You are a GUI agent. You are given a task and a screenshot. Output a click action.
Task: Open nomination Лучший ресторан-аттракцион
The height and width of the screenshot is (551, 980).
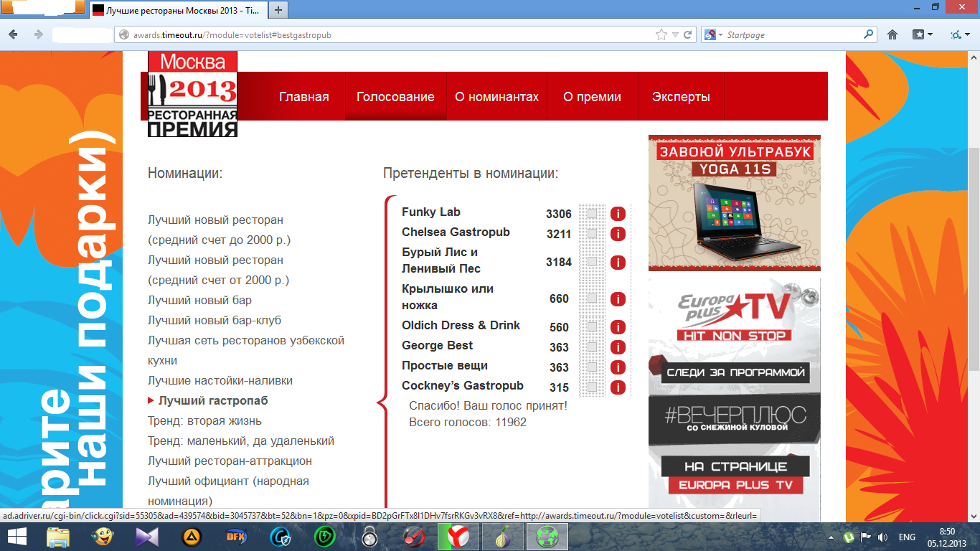(x=230, y=461)
